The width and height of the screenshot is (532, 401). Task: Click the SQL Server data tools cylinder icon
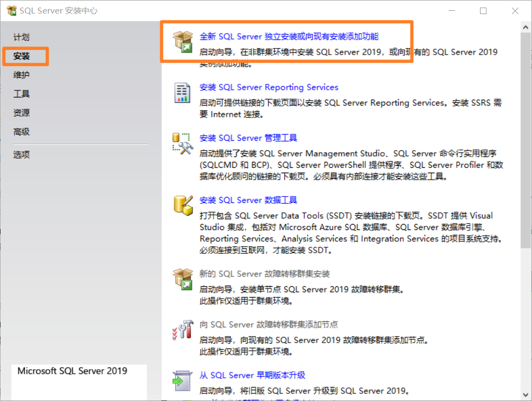(x=183, y=206)
